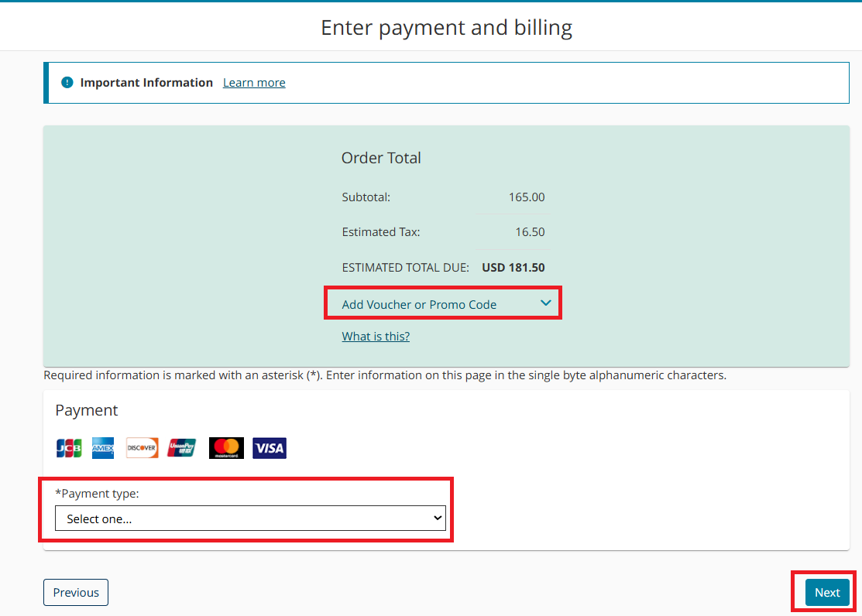Click the *Payment type field label

(x=97, y=494)
